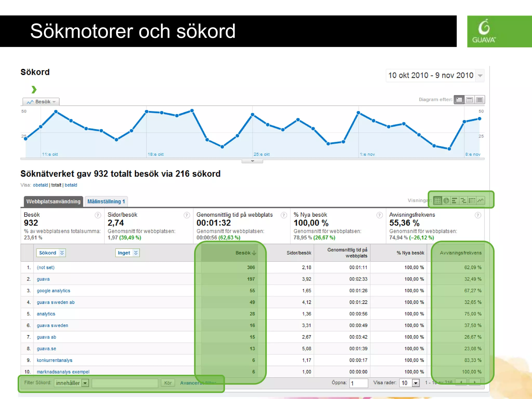
Task: Click help icon beside Besök metric
Action: 98,215
